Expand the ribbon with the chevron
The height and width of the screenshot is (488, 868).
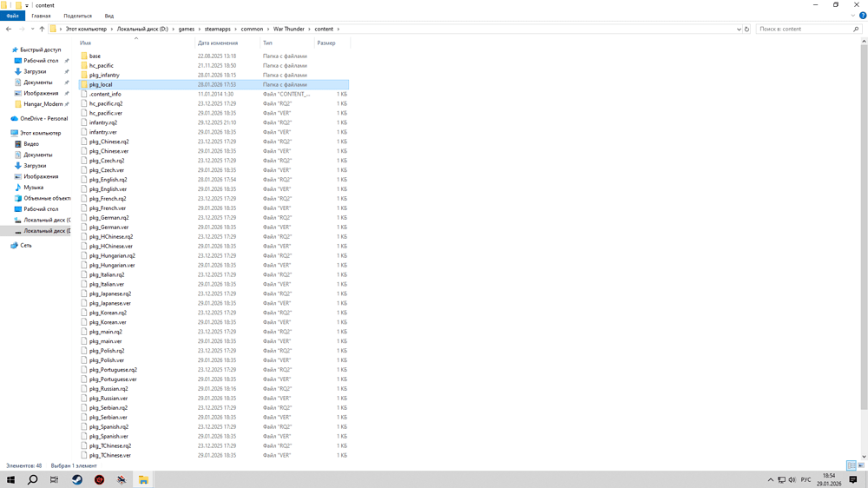coord(853,16)
